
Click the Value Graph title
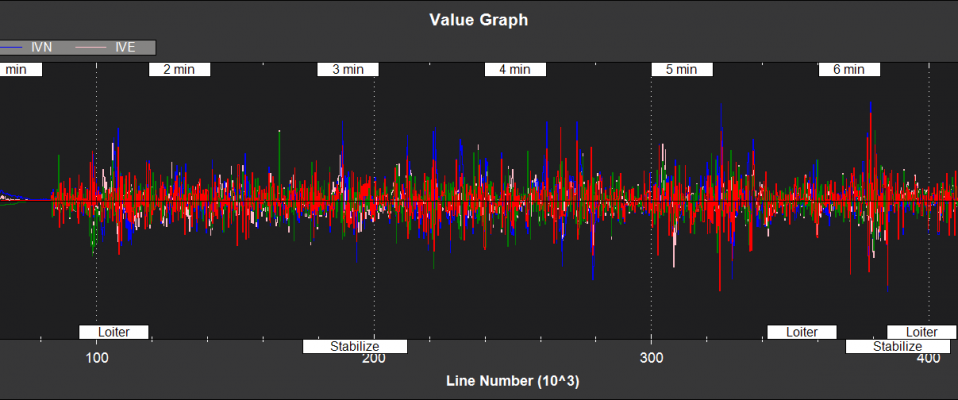pos(479,19)
